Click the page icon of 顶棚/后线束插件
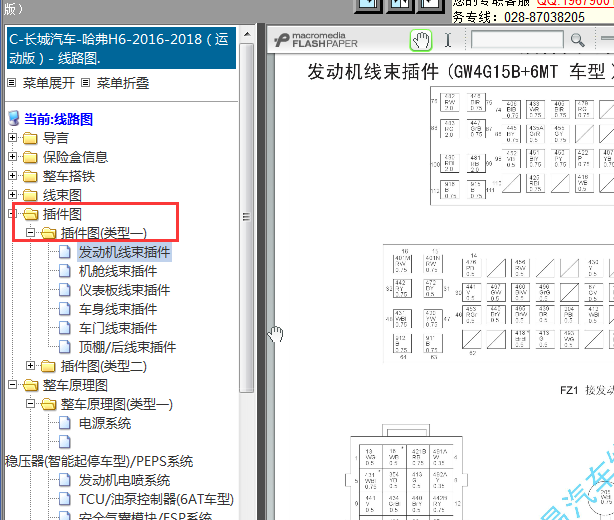This screenshot has width=614, height=520. click(x=64, y=347)
